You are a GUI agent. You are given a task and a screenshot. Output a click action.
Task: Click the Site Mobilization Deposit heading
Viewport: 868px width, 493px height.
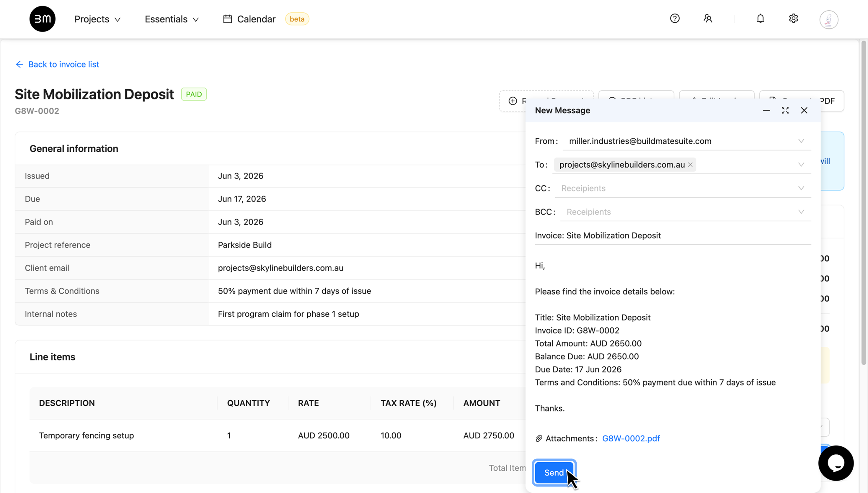(x=94, y=94)
